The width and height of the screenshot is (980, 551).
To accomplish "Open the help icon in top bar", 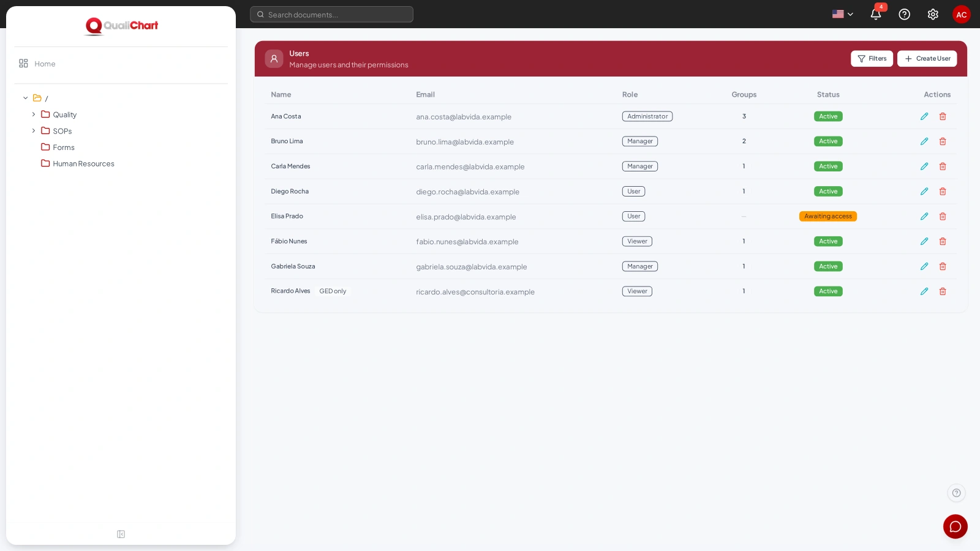I will (904, 14).
